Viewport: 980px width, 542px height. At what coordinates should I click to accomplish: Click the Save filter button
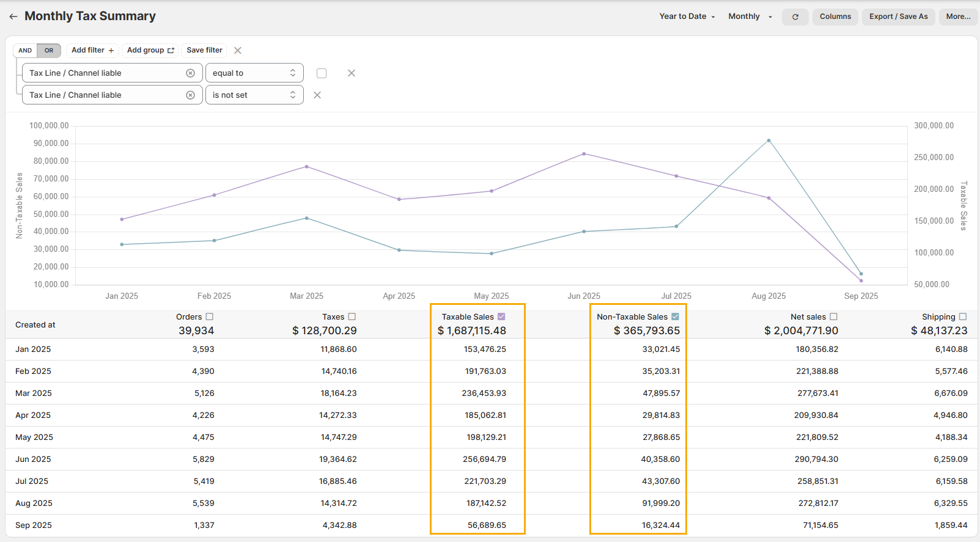pyautogui.click(x=204, y=50)
